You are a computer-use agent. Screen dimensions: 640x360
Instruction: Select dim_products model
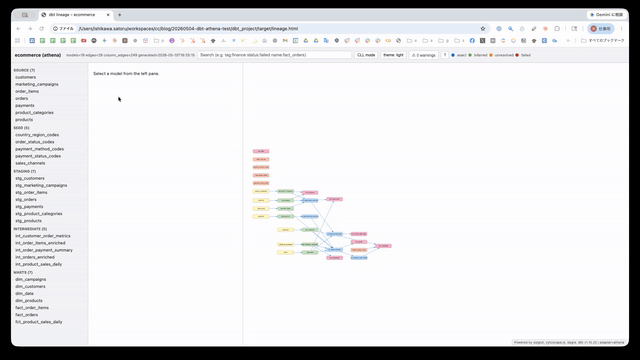pyautogui.click(x=29, y=301)
